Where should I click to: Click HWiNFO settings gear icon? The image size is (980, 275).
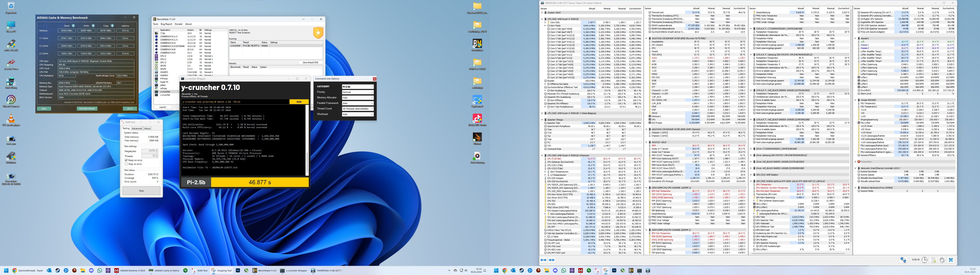(942, 260)
